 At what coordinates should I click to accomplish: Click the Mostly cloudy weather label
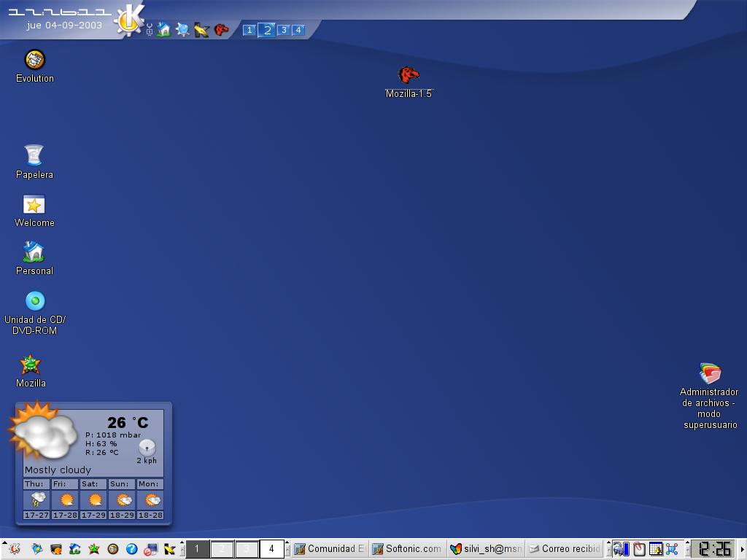pyautogui.click(x=58, y=470)
